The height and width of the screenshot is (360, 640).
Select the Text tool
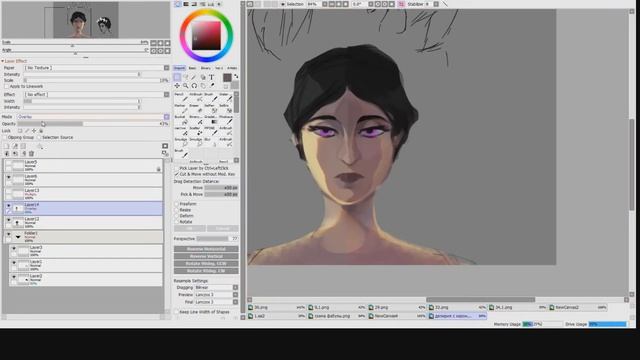click(x=211, y=77)
